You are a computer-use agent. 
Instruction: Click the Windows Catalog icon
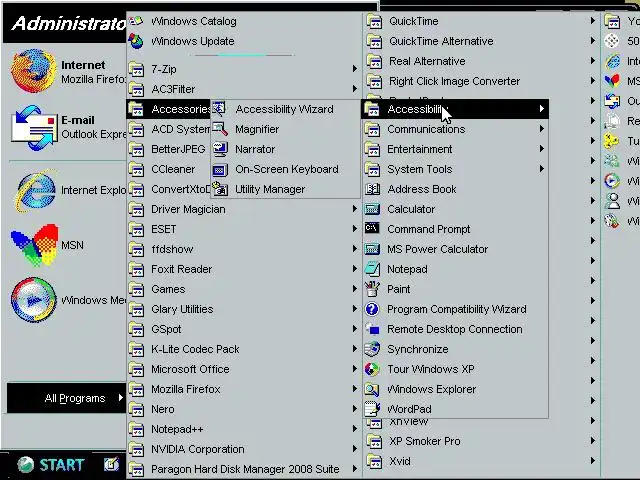click(136, 21)
